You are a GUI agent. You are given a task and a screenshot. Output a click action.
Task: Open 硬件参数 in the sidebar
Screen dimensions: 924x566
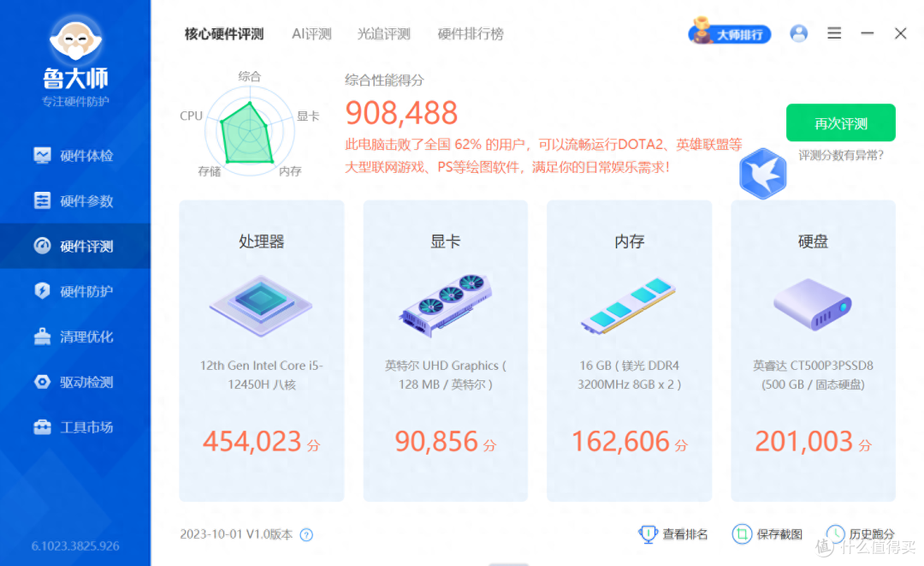74,201
